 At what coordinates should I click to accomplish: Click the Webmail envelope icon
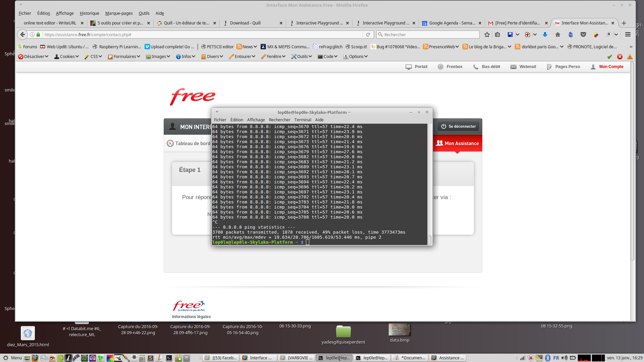[x=513, y=67]
